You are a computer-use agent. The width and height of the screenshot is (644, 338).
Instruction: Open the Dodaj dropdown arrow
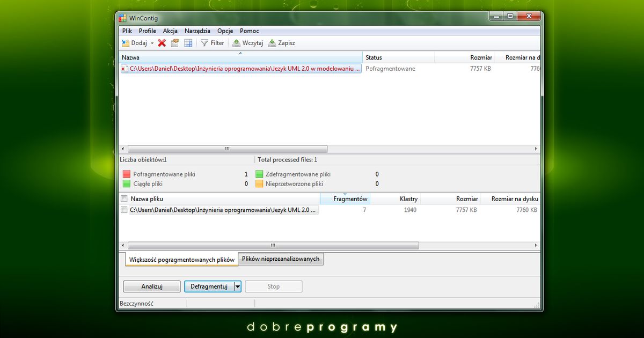pos(152,43)
